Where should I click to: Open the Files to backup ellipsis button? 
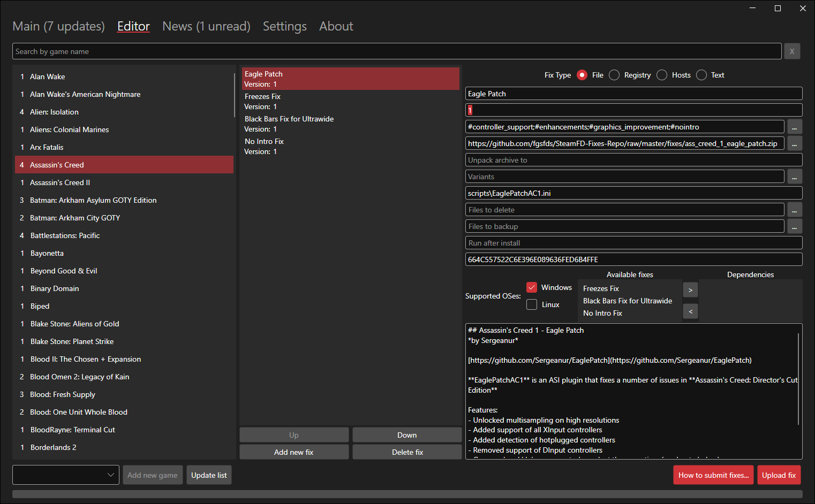tap(795, 226)
